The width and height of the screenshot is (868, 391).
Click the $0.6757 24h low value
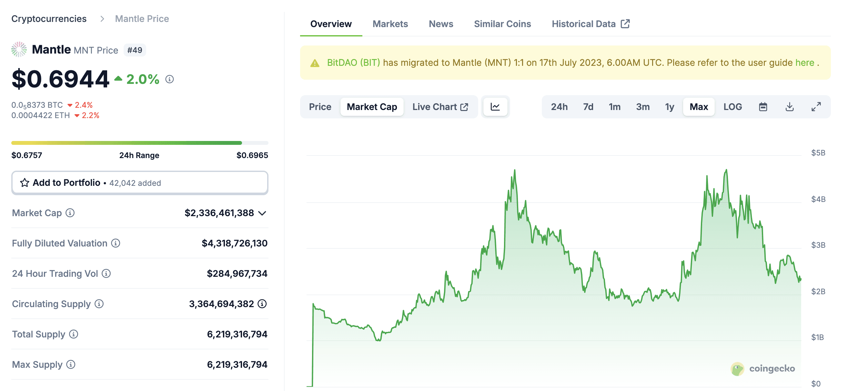(26, 155)
